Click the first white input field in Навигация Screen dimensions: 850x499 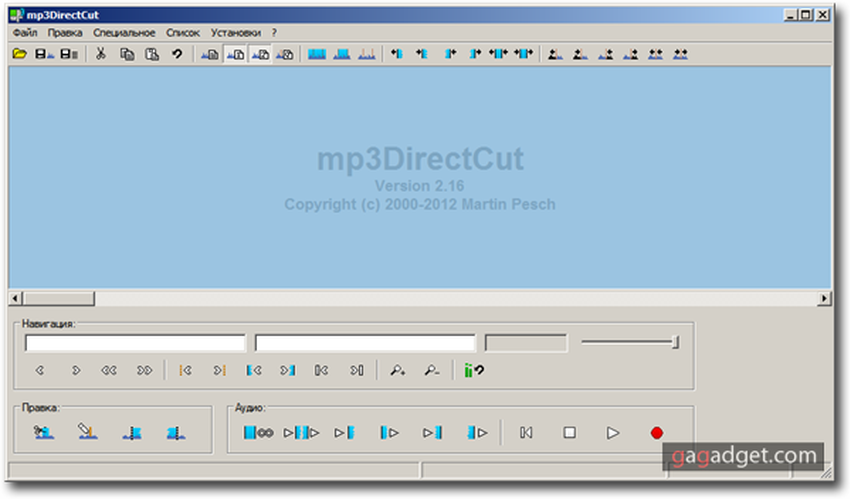point(135,343)
